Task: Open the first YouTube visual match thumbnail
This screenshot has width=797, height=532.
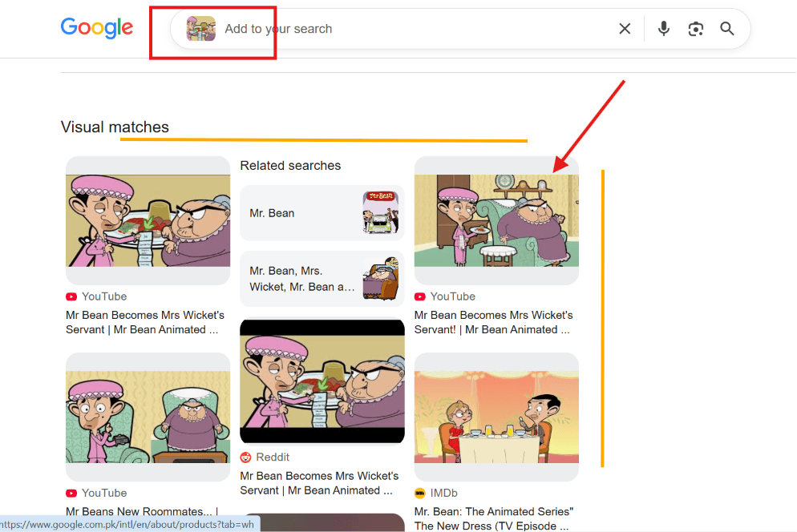Action: [148, 220]
